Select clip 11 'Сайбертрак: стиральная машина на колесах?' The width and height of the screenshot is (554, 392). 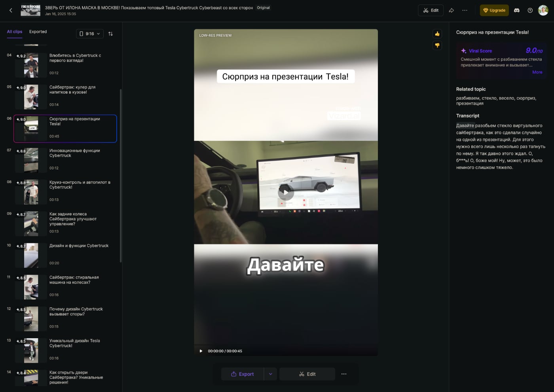click(x=65, y=287)
